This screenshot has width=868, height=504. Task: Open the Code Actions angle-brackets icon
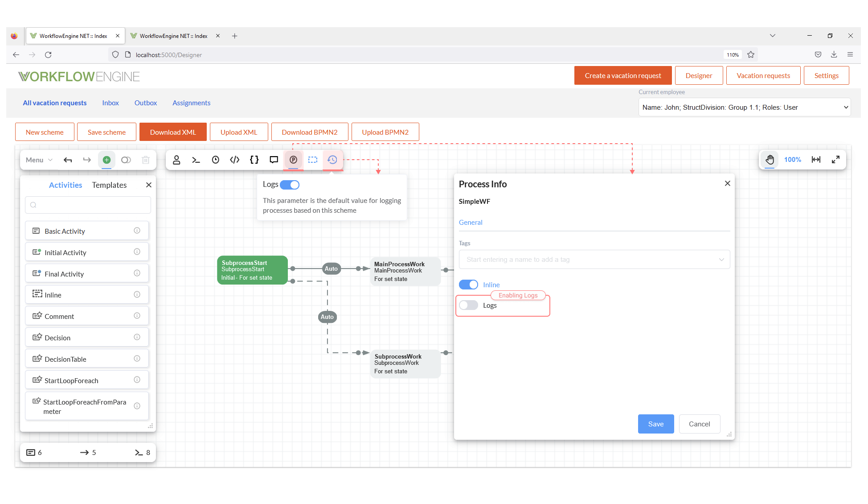point(235,160)
